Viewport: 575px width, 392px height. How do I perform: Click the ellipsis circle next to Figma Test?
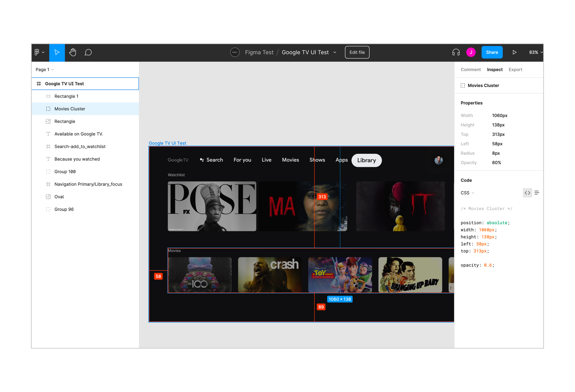pos(235,52)
